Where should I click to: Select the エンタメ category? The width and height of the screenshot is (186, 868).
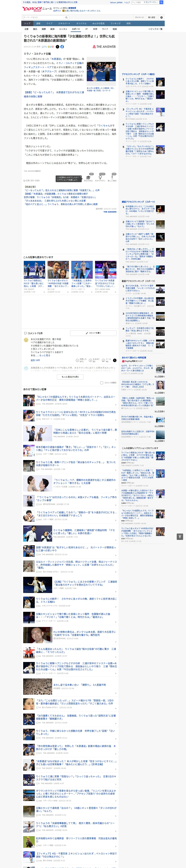click(63, 29)
